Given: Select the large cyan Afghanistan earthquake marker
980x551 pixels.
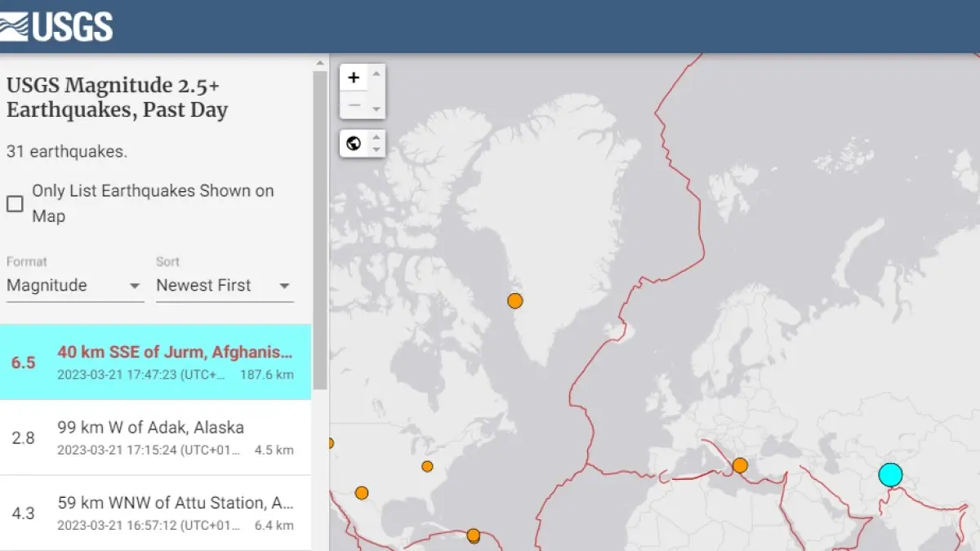Looking at the screenshot, I should (890, 474).
